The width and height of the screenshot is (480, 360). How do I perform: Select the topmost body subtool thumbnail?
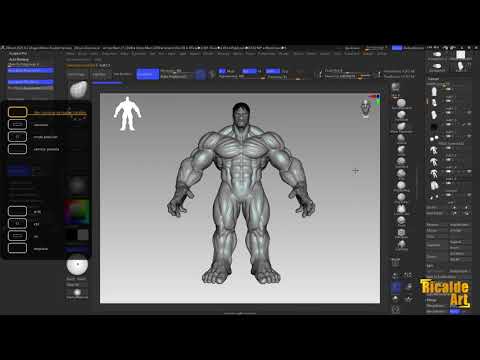click(x=434, y=92)
